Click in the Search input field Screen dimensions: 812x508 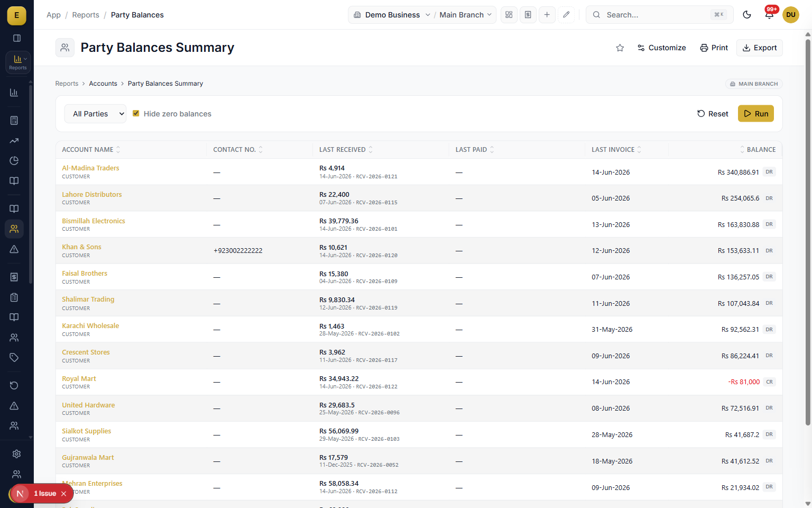click(x=659, y=15)
